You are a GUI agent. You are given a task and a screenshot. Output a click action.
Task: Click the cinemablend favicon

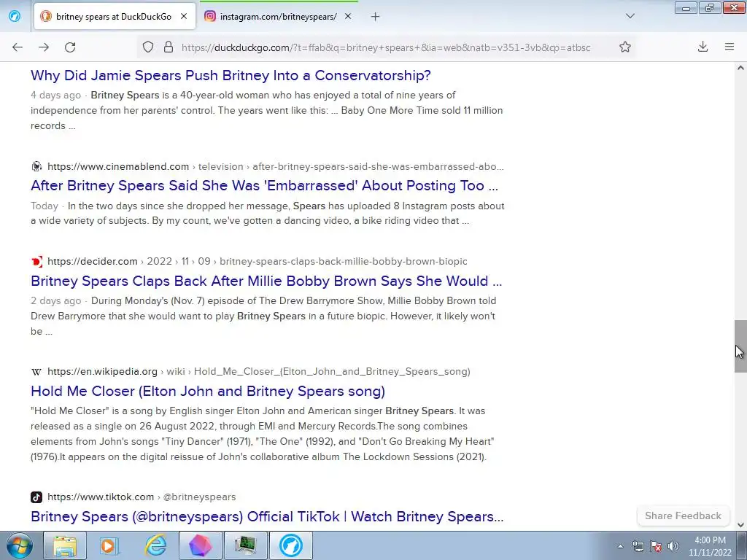pos(36,166)
